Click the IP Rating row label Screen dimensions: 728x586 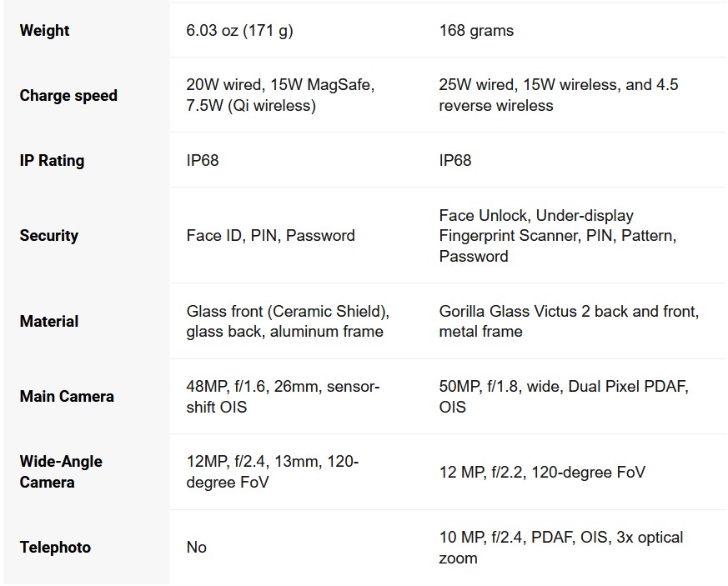52,161
